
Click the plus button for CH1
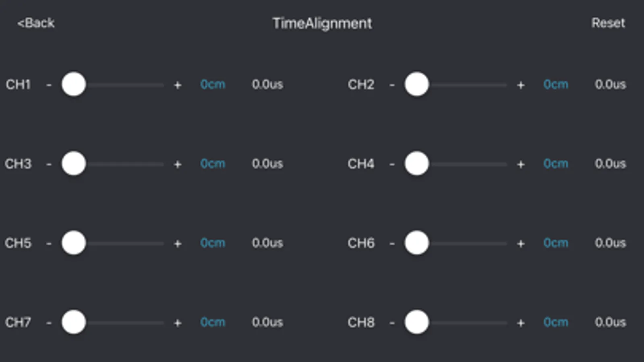click(178, 84)
